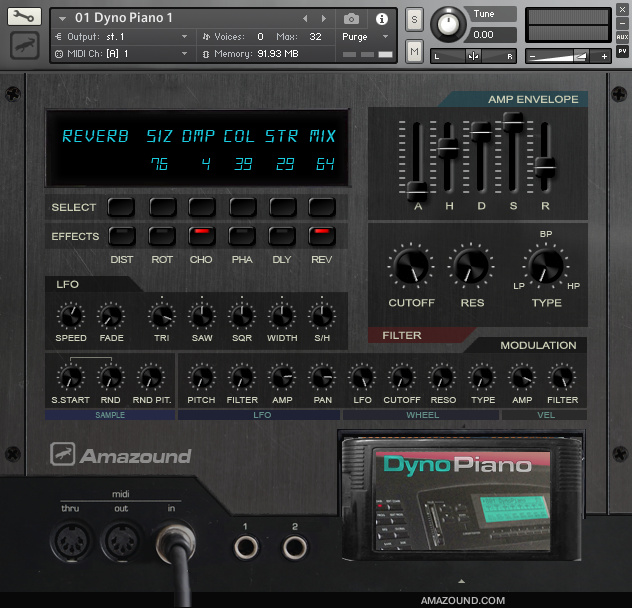Screen dimensions: 632x608
Task: Click the Sustain envelope fader
Action: pyautogui.click(x=513, y=121)
